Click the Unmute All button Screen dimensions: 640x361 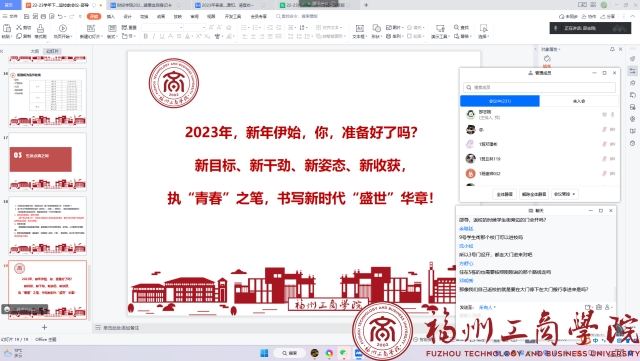534,194
